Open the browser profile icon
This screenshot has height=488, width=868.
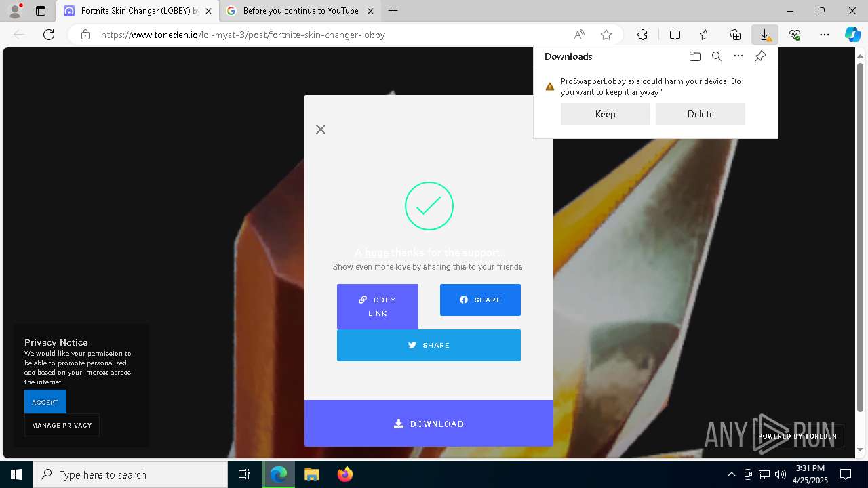[15, 11]
